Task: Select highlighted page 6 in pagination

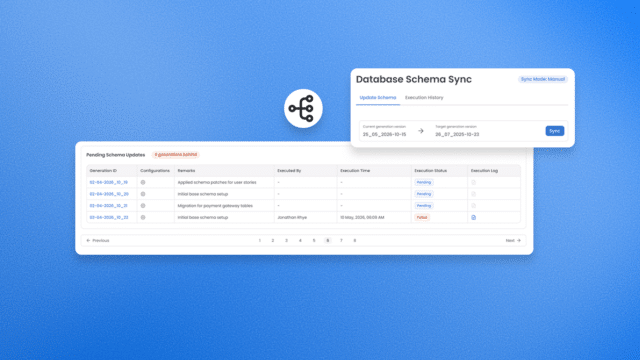Action: [327, 240]
